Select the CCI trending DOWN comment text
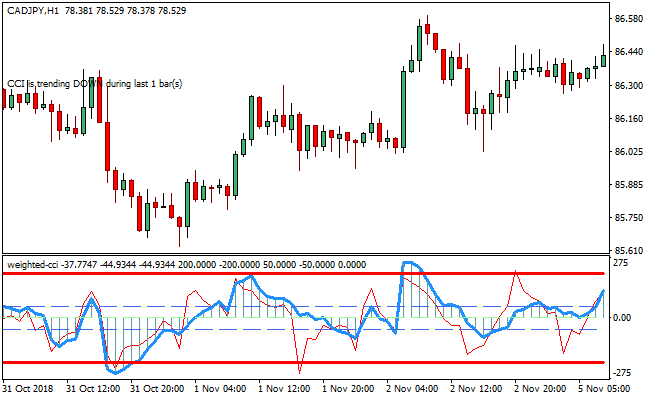 (x=95, y=84)
